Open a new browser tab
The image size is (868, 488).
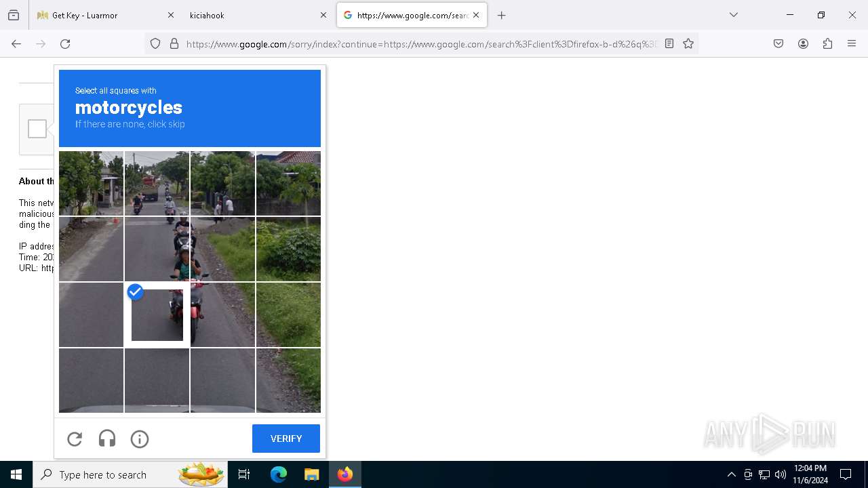tap(502, 15)
